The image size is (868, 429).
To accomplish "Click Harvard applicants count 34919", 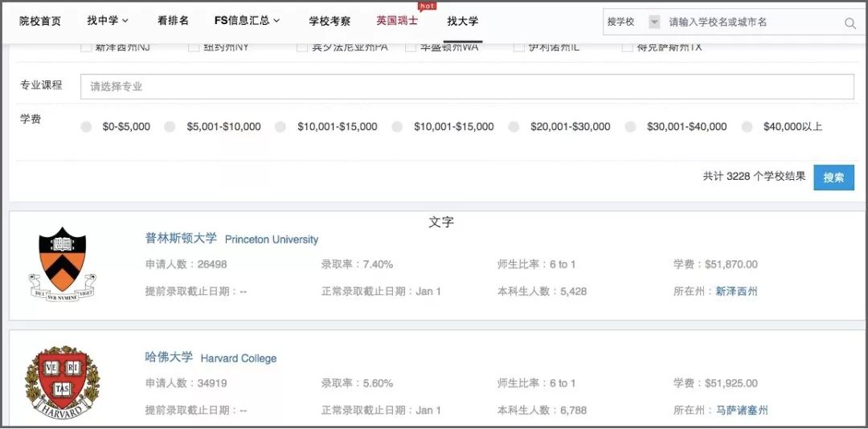I will (x=212, y=383).
